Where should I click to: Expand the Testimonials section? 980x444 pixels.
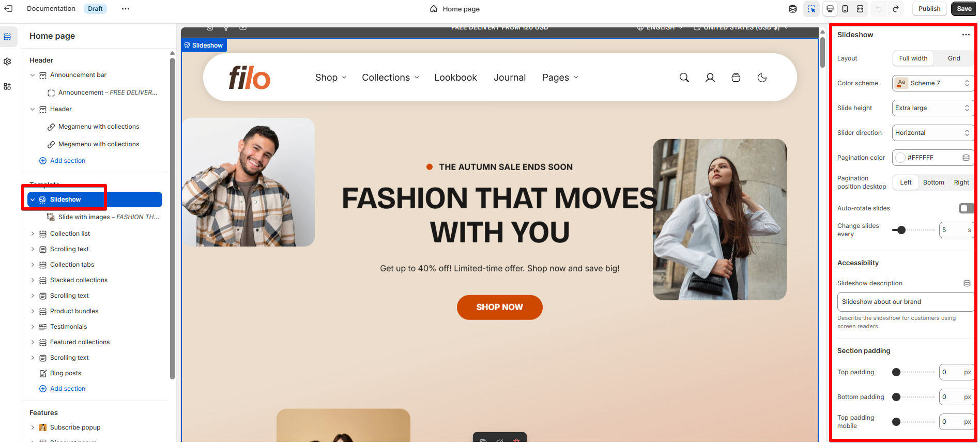pyautogui.click(x=33, y=327)
